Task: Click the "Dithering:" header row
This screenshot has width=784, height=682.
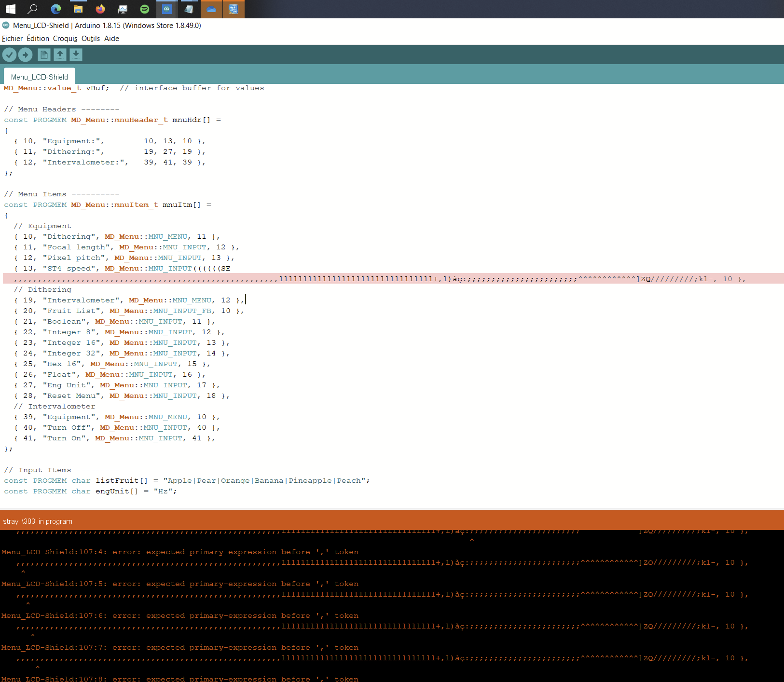Action: pos(110,152)
